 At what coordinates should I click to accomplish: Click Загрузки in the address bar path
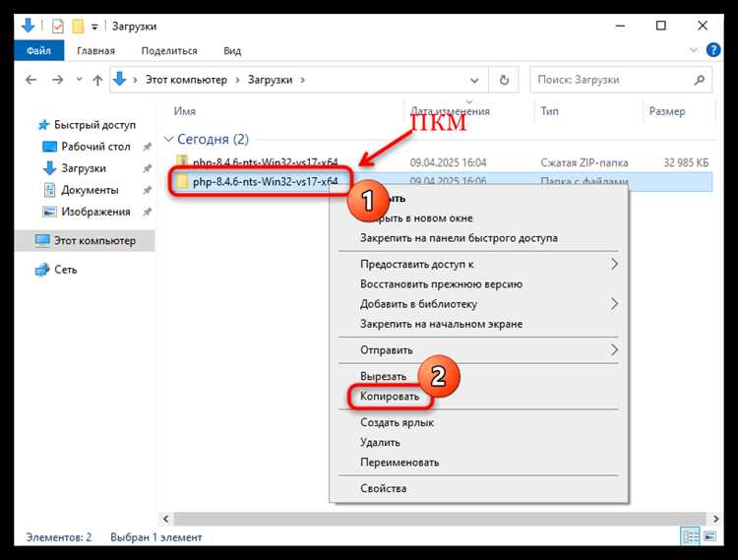[x=271, y=80]
